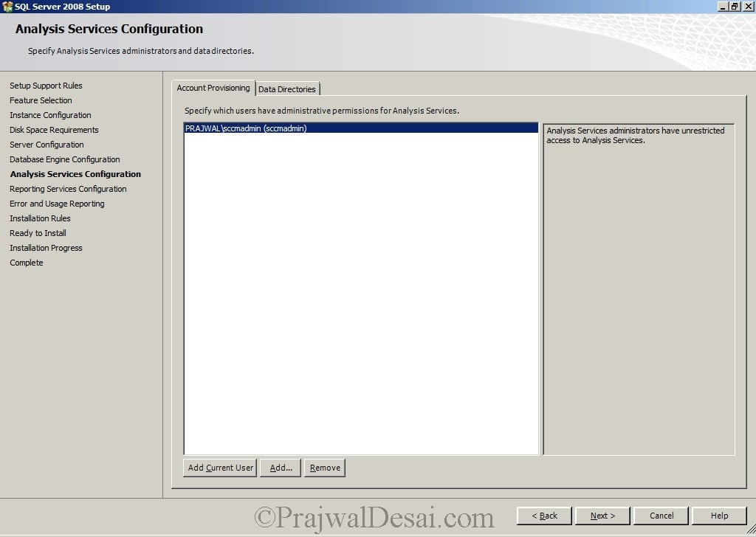Click the SQL Server Setup title bar icon

(7, 6)
